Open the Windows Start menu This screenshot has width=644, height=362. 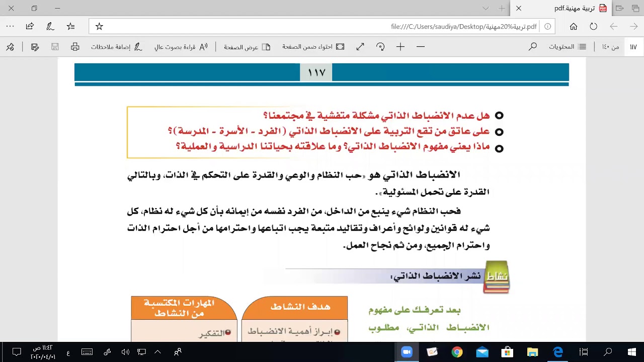pyautogui.click(x=632, y=352)
